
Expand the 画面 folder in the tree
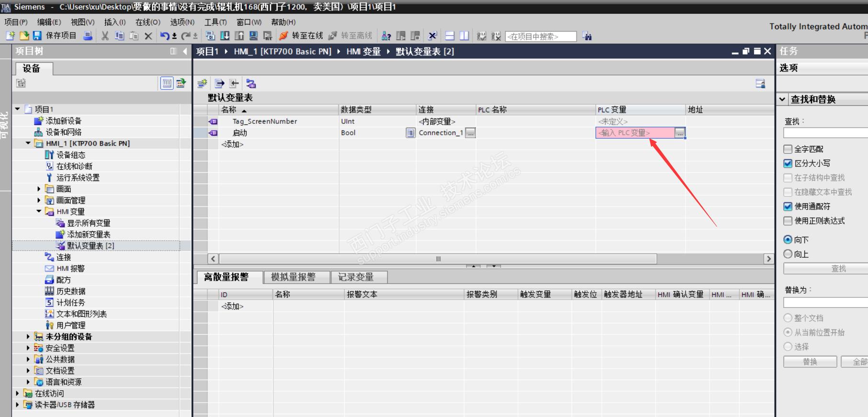point(39,189)
